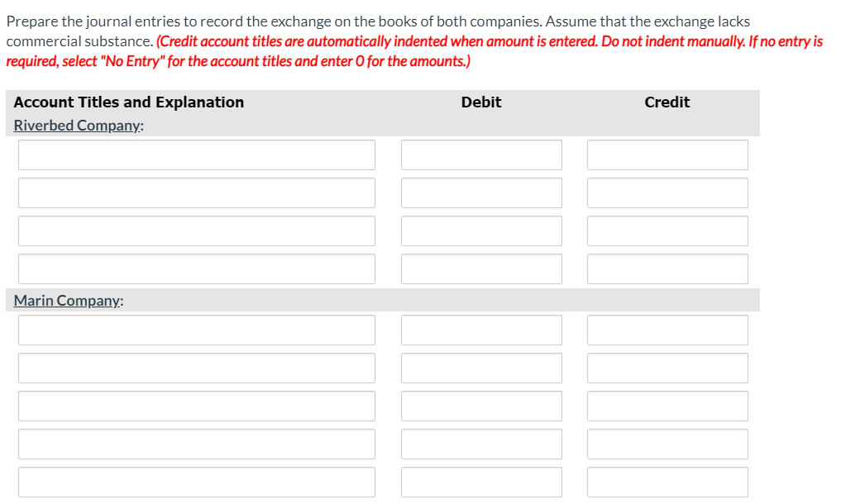Activate Riverbed fourth row credit field

pyautogui.click(x=667, y=269)
